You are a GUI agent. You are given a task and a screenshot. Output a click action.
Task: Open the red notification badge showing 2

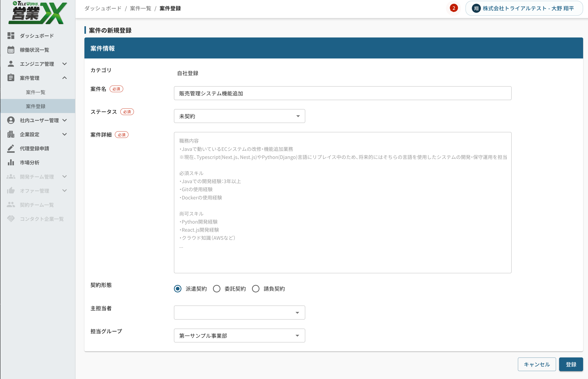pyautogui.click(x=453, y=8)
